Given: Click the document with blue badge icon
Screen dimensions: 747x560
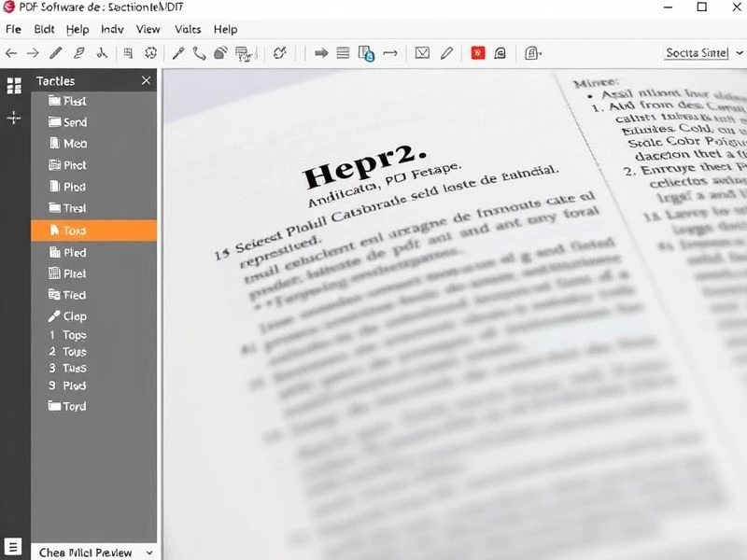Looking at the screenshot, I should click(366, 53).
